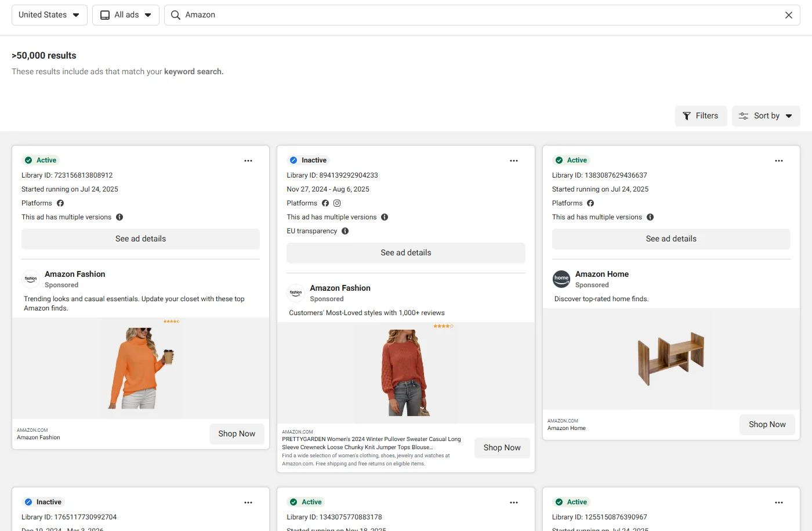Click Instagram platform icon on the inactive ad
This screenshot has height=531, width=812.
coord(337,203)
